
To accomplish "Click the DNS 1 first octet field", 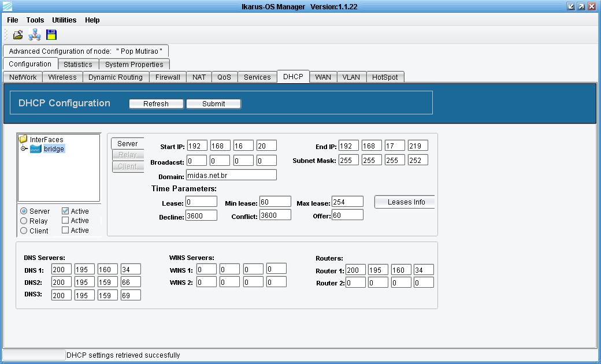I will pyautogui.click(x=61, y=269).
